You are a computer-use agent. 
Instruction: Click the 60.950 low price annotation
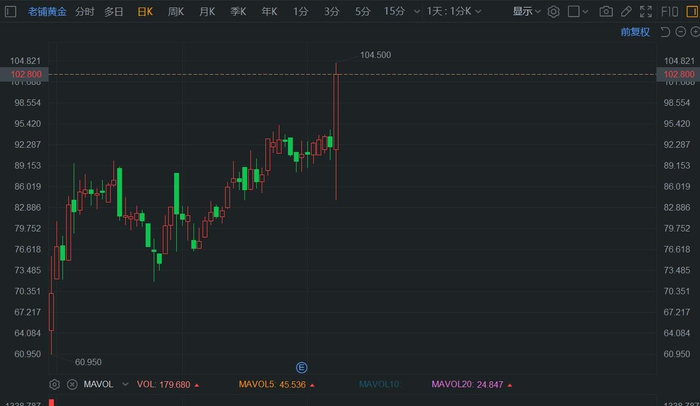click(88, 362)
